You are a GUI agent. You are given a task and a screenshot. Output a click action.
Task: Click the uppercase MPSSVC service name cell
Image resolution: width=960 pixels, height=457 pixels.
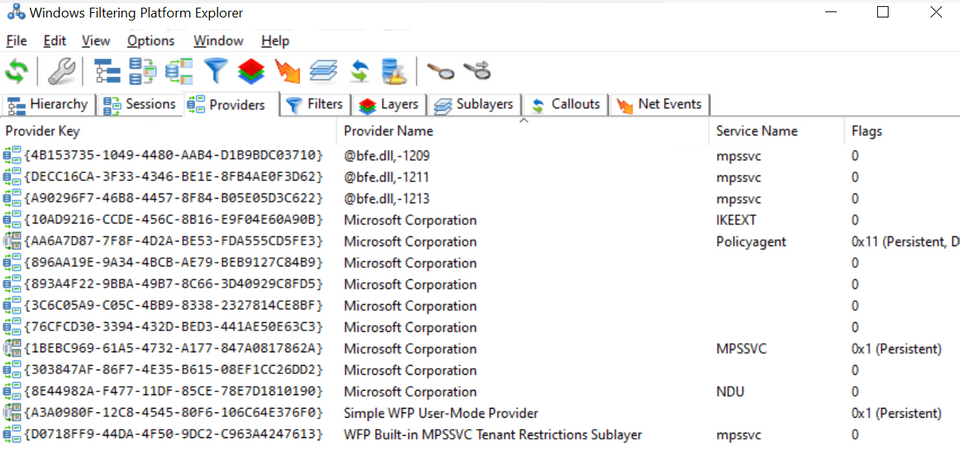pos(741,349)
